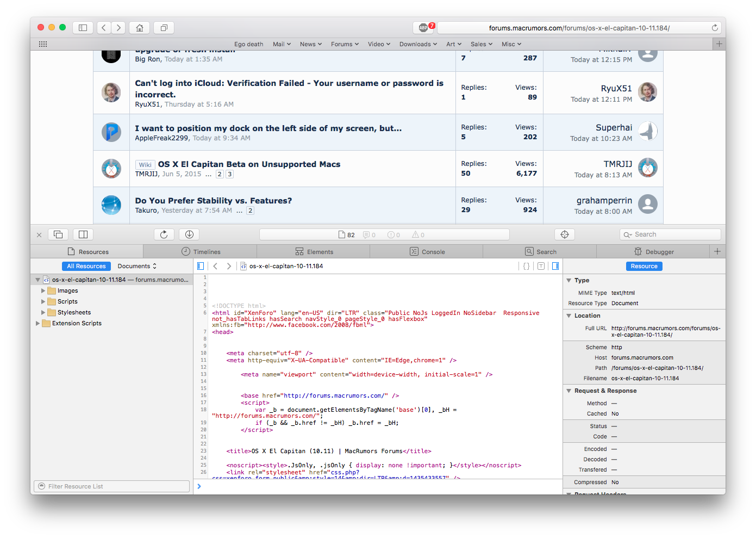Switch to the Timelines tab

pyautogui.click(x=201, y=251)
